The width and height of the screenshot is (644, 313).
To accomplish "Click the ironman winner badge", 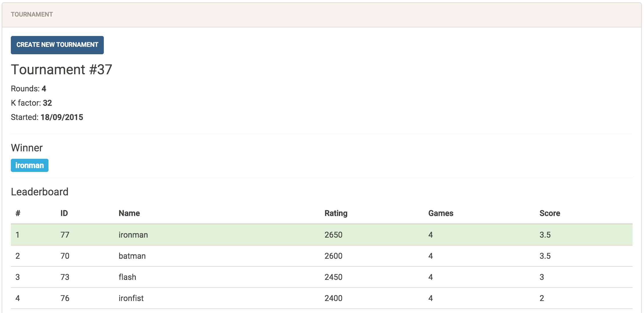I will (29, 165).
